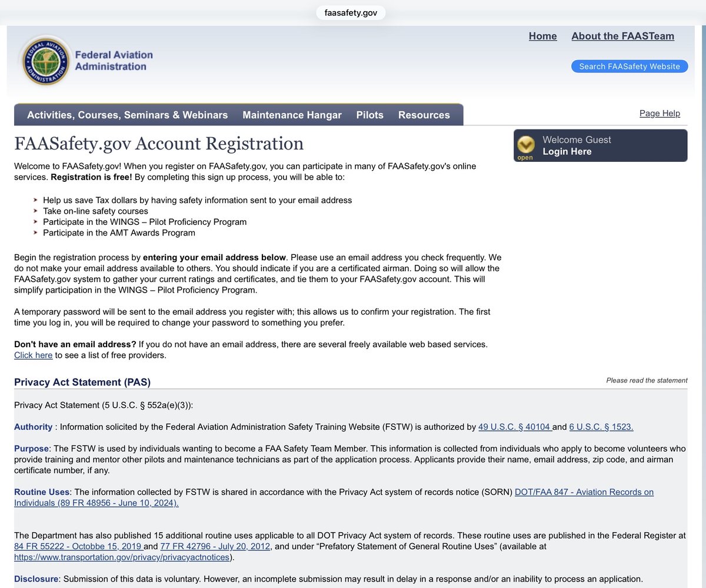This screenshot has height=588, width=706.
Task: Click here link for free email providers
Action: pos(34,355)
